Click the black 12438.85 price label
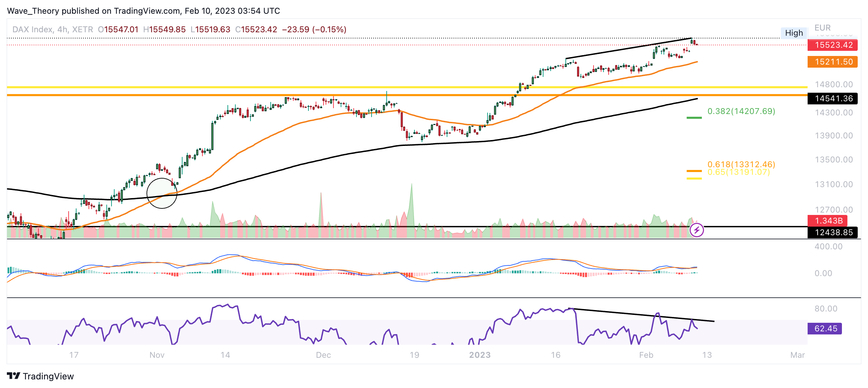 pos(833,232)
